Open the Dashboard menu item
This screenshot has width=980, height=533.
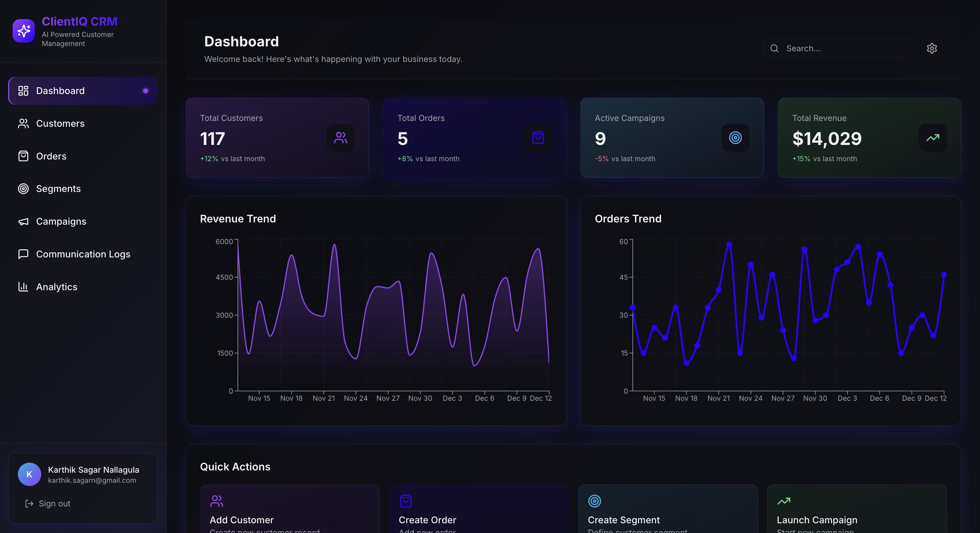pos(82,90)
